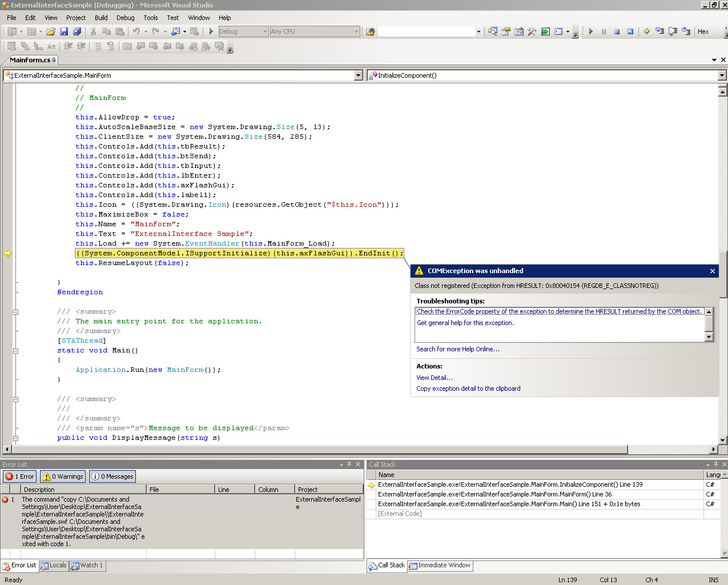Open the Tools menu

pyautogui.click(x=151, y=18)
